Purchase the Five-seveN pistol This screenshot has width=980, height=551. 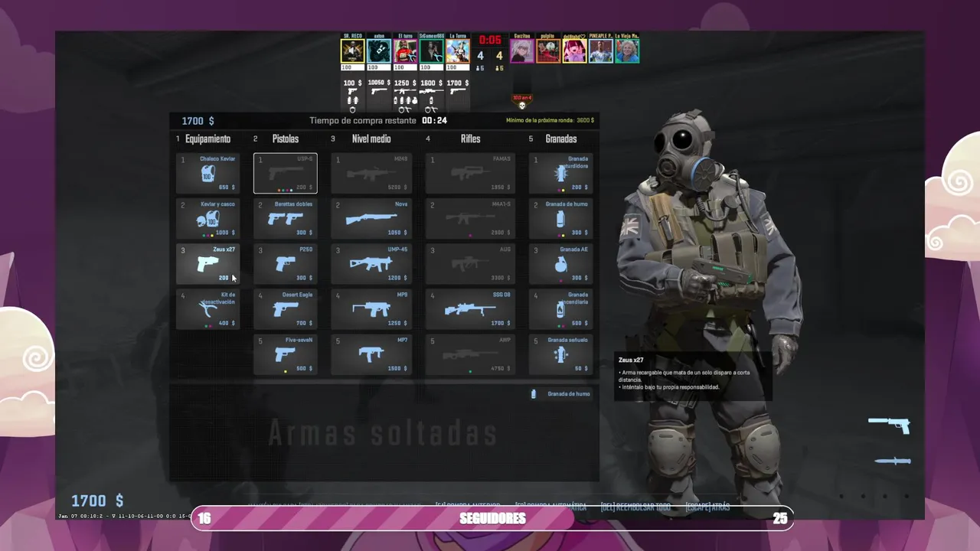[286, 354]
